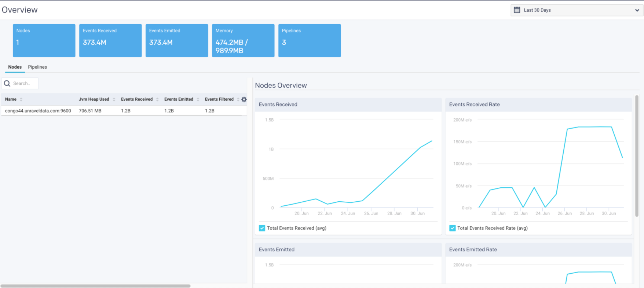This screenshot has width=644, height=288.
Task: Click 26. Jun on Events Received chart
Action: (x=371, y=213)
